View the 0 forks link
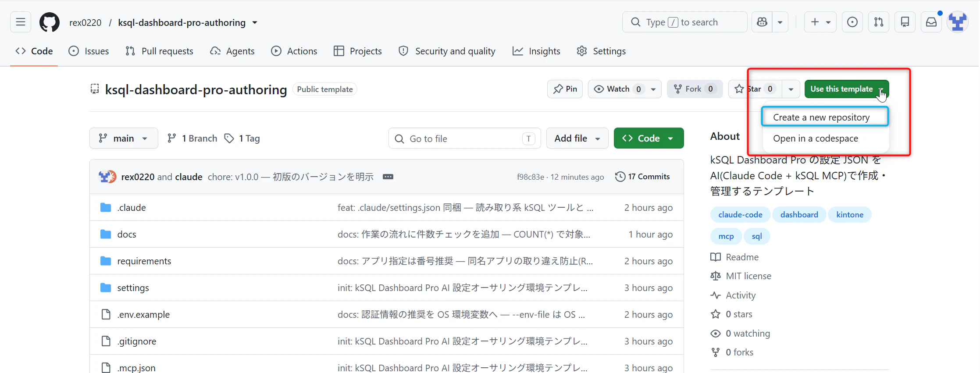Image resolution: width=980 pixels, height=373 pixels. pyautogui.click(x=732, y=352)
